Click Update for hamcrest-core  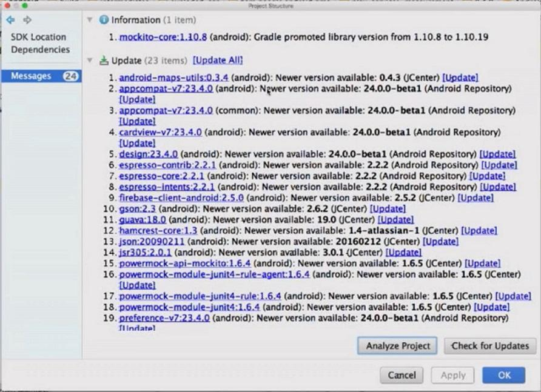(479, 231)
